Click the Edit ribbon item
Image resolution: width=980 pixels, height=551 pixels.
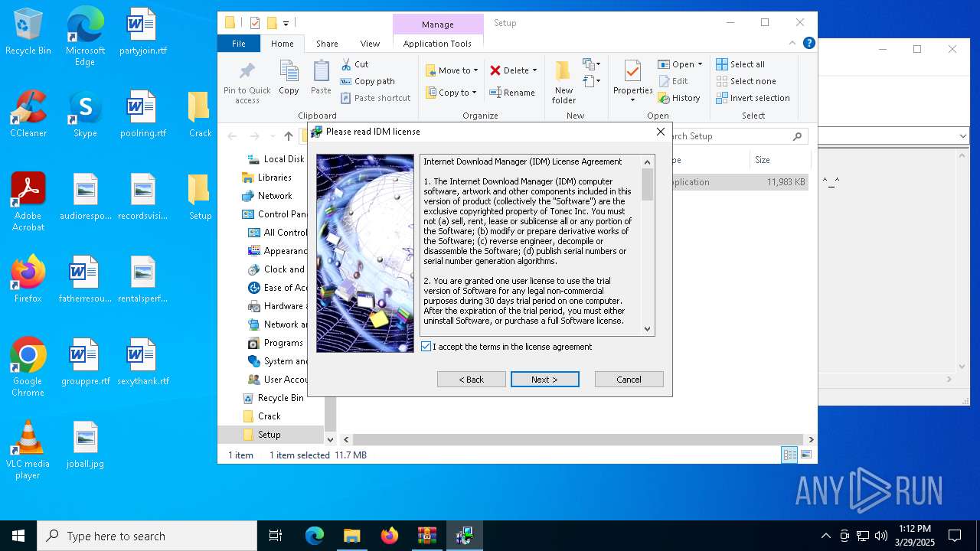pos(673,81)
